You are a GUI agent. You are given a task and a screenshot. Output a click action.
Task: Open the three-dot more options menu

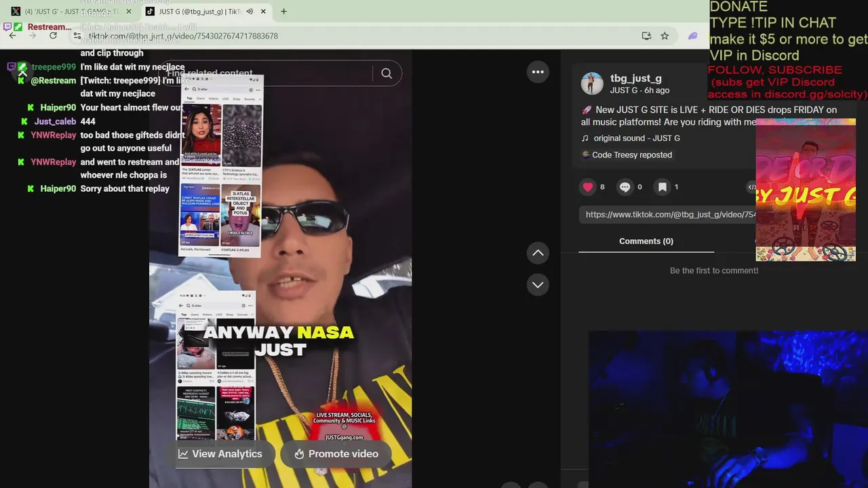pyautogui.click(x=538, y=72)
